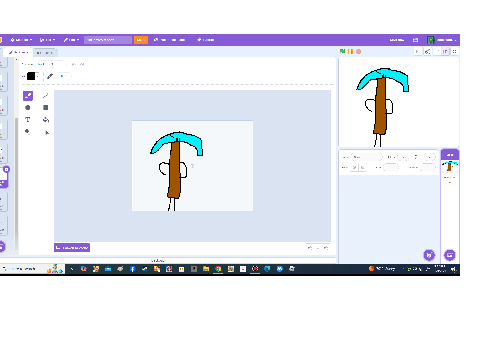Click the Convert to Vector button

pos(72,247)
